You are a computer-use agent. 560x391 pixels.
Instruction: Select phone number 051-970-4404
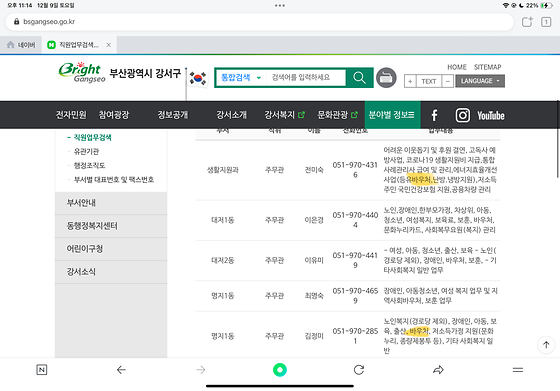click(x=355, y=220)
